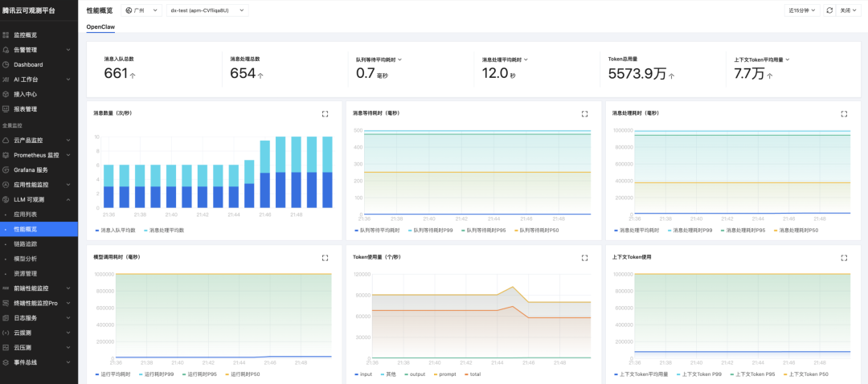The width and height of the screenshot is (868, 384).
Task: Click the 性能概览 page heading
Action: (100, 10)
